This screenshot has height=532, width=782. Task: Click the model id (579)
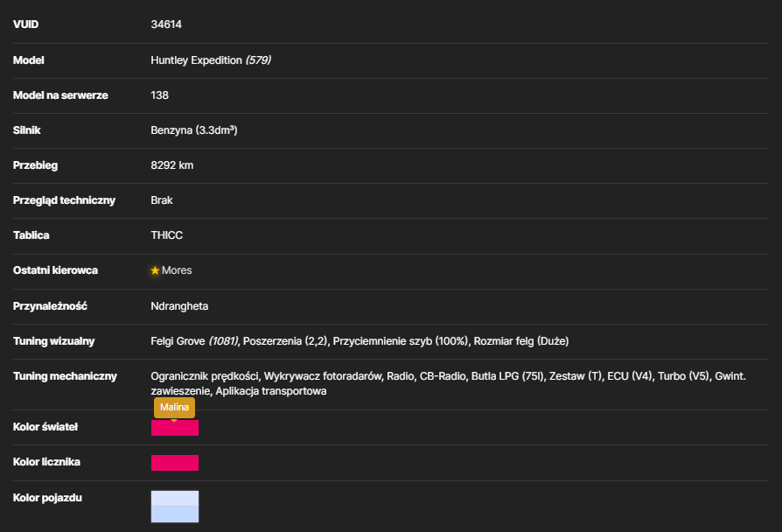[258, 59]
